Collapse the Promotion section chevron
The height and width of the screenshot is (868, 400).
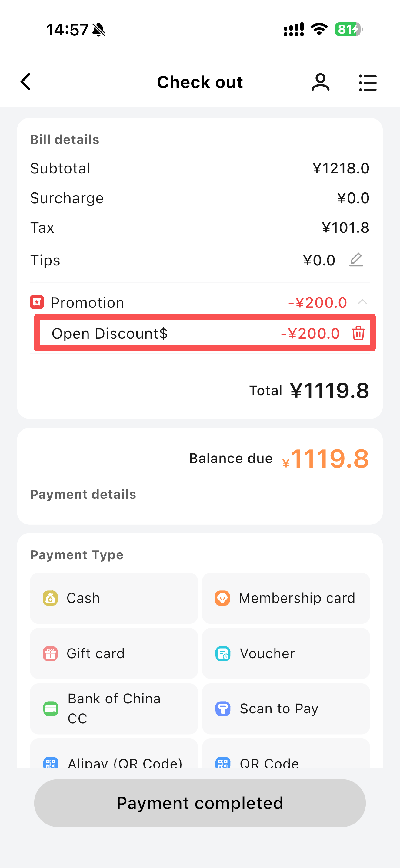click(362, 302)
